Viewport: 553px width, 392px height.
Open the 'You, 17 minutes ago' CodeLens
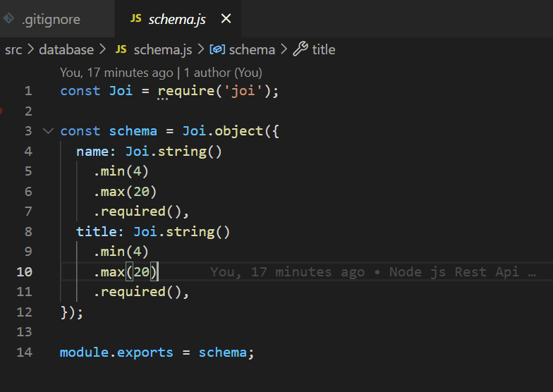(x=116, y=72)
